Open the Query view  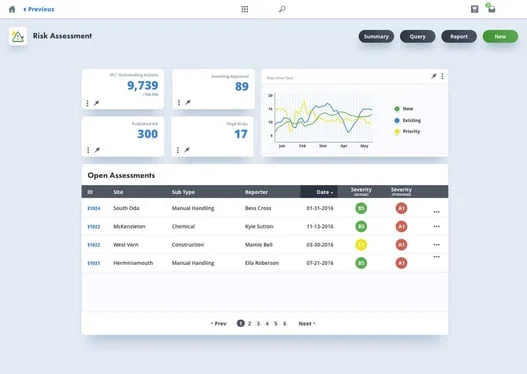click(x=417, y=36)
